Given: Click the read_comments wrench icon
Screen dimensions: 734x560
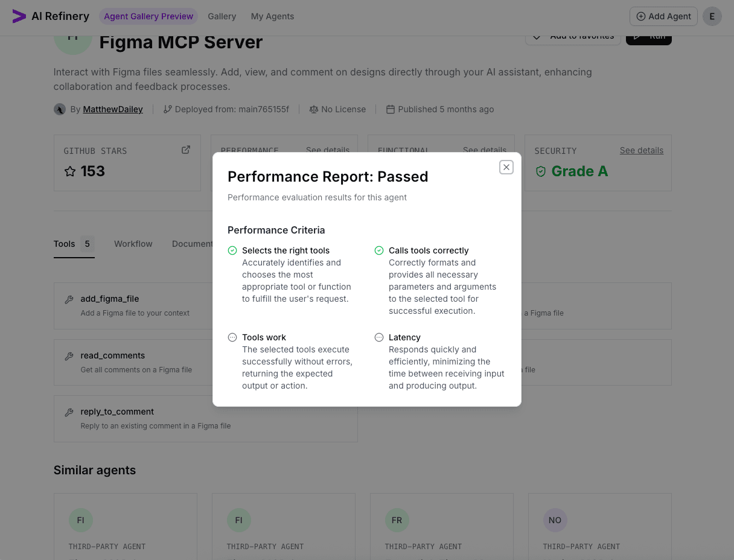Looking at the screenshot, I should click(x=69, y=355).
